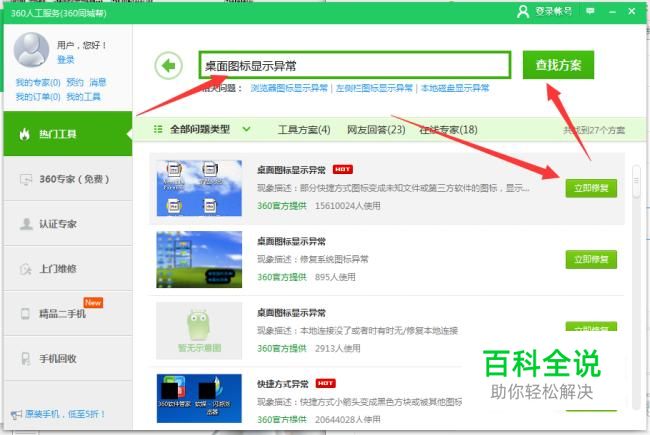Select the 热门工具 sidebar item
Screen dimensions: 650x435
[68, 134]
